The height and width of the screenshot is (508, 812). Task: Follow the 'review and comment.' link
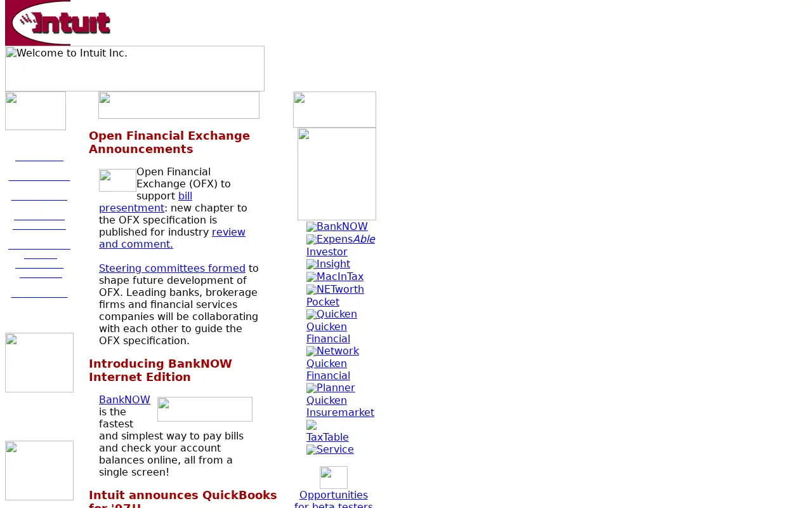point(172,238)
